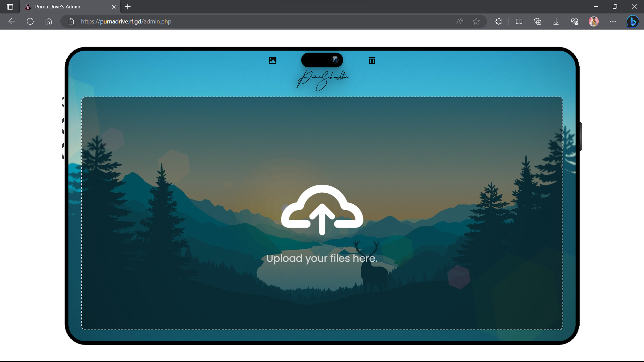Click the cloud upload icon
This screenshot has height=362, width=644.
(x=322, y=210)
